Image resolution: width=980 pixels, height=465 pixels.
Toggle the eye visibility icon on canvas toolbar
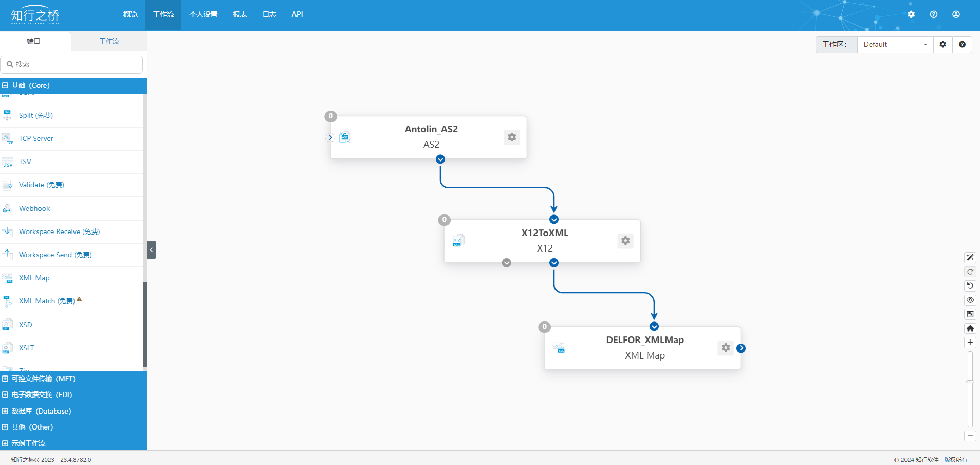(x=970, y=300)
